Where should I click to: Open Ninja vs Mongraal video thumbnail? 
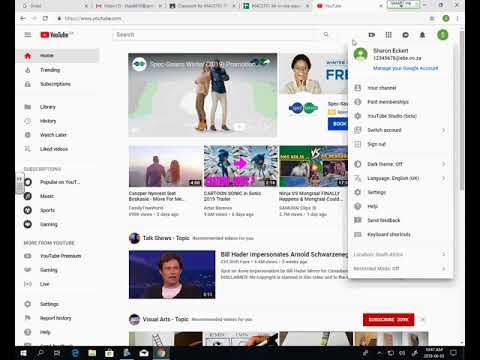click(313, 166)
